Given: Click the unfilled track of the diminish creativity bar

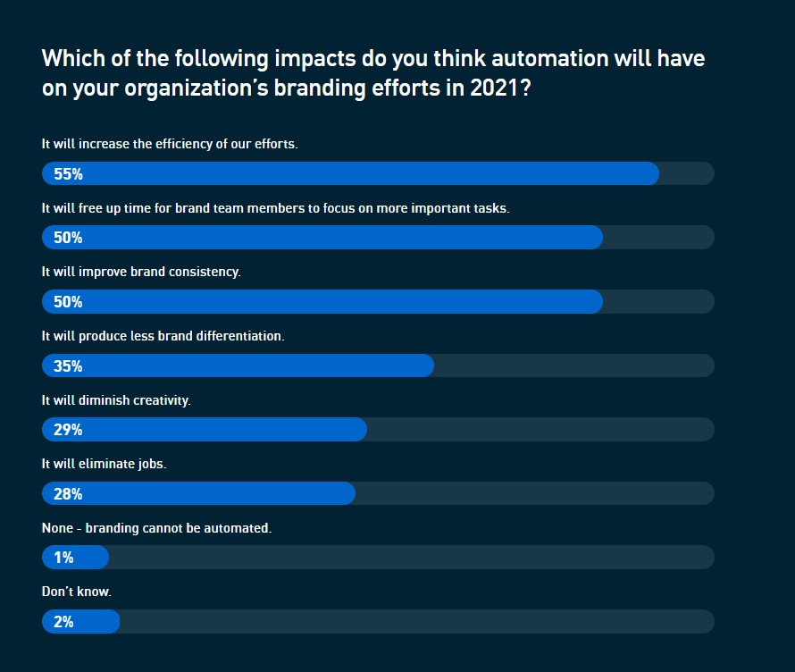Looking at the screenshot, I should click(540, 430).
